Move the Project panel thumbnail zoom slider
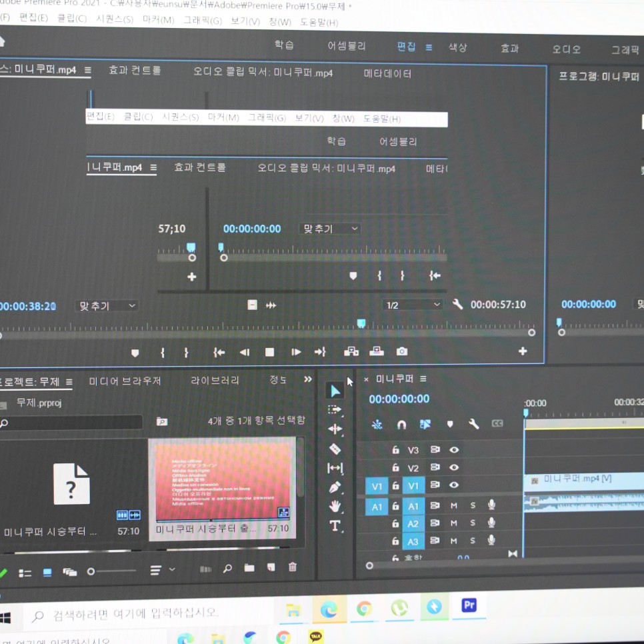This screenshot has width=644, height=644. tap(91, 571)
